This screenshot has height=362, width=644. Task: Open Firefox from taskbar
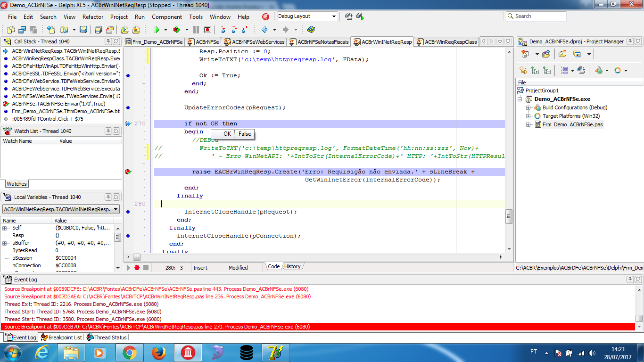click(159, 353)
